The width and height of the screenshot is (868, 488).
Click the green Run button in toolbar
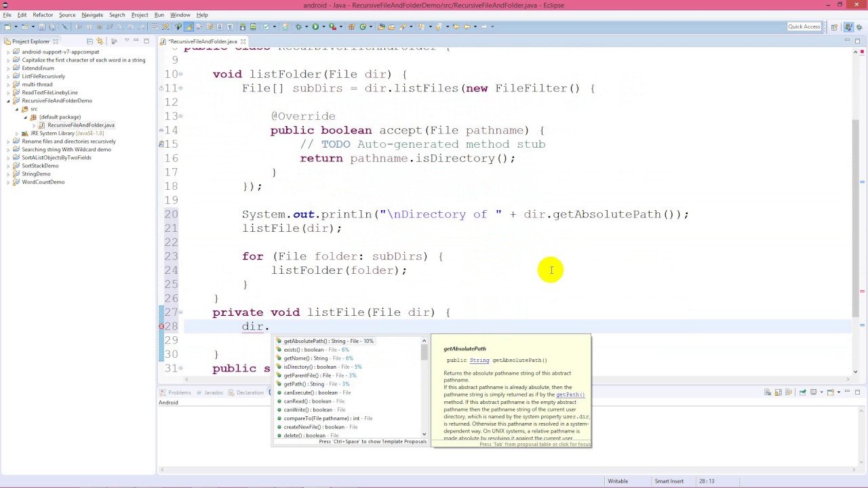(315, 26)
